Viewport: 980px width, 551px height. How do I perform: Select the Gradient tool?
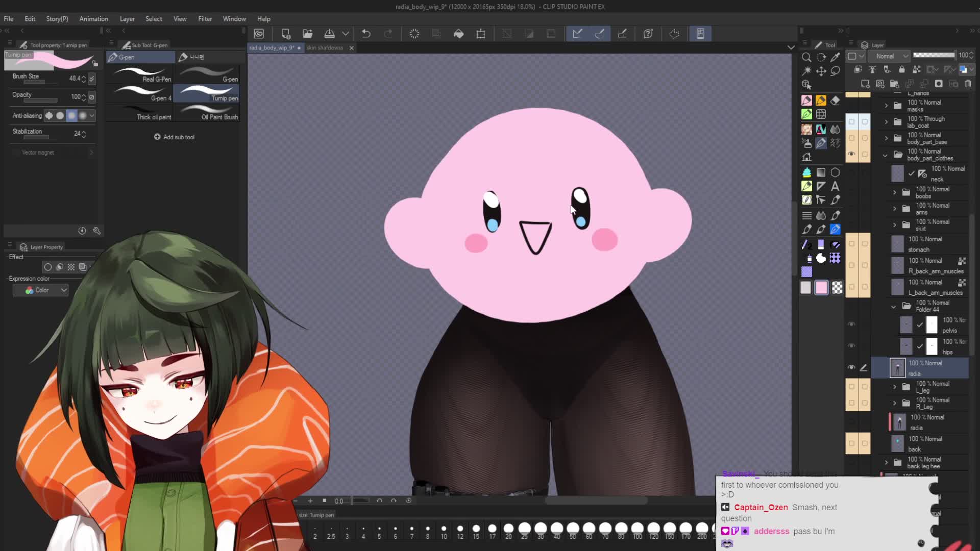point(821,172)
